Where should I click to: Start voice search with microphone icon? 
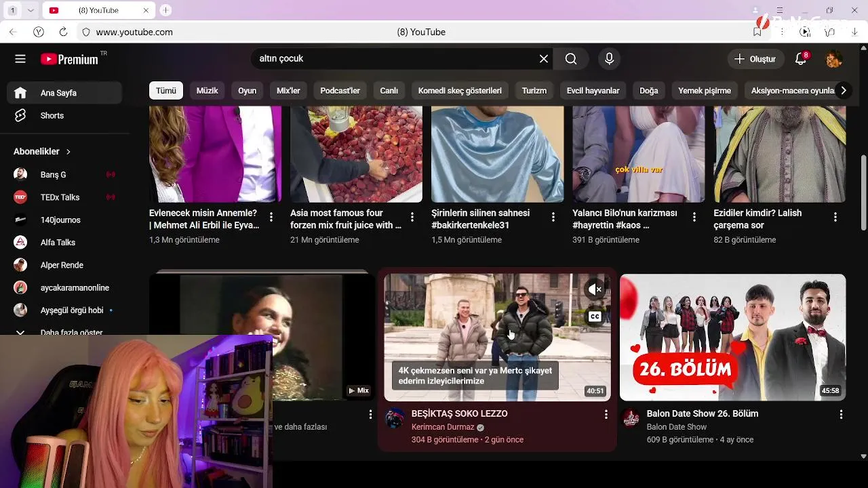(x=609, y=59)
